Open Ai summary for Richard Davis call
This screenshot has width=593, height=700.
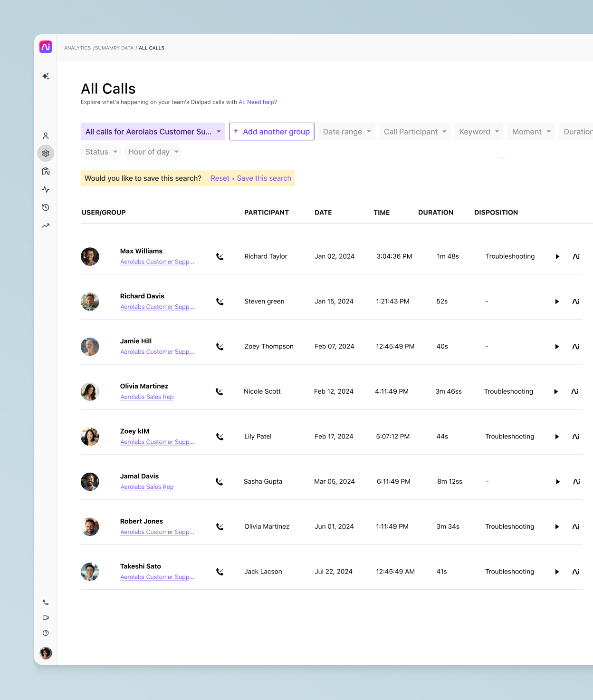click(x=576, y=301)
